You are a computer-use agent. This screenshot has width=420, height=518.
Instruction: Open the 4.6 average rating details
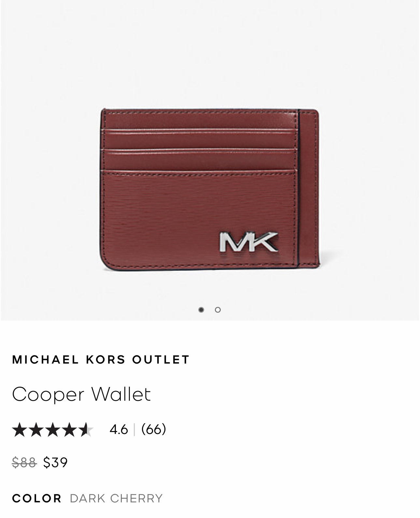point(119,429)
